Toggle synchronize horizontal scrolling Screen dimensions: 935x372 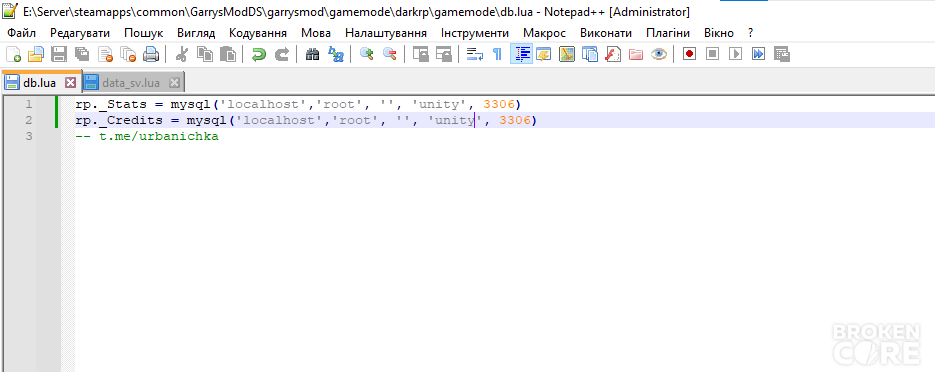444,55
